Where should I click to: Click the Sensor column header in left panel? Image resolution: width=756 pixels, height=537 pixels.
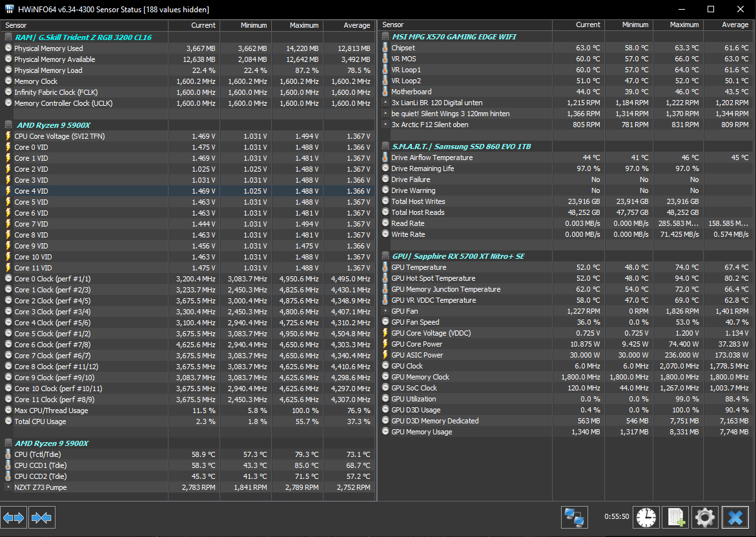pyautogui.click(x=84, y=25)
